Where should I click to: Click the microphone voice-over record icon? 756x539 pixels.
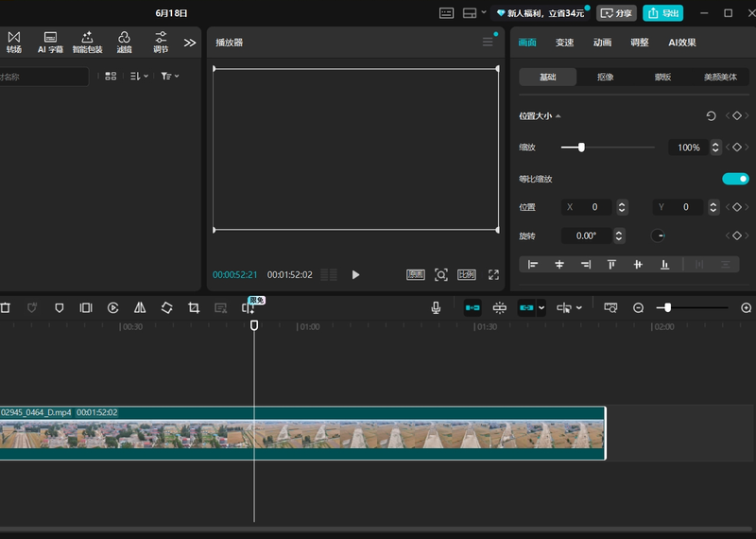[436, 307]
